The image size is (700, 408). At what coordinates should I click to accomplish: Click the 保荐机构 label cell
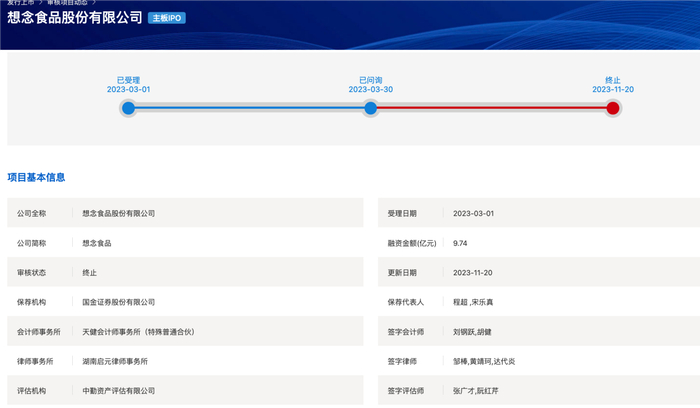tap(31, 302)
